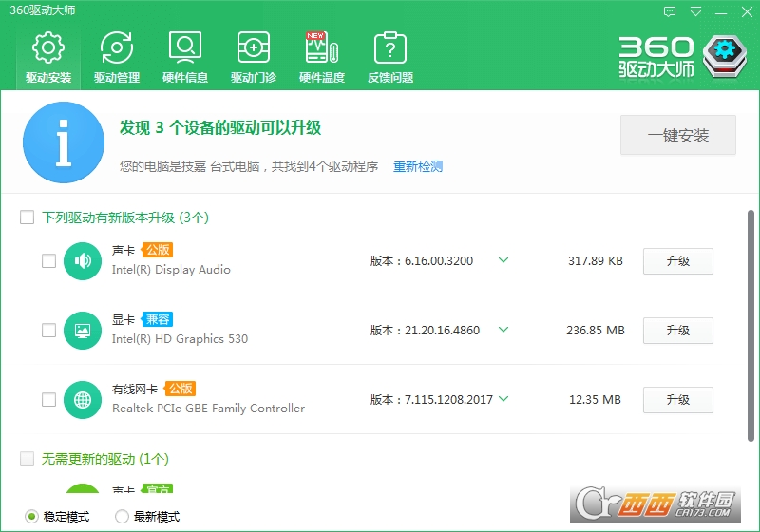Click Realtek PCIe GBE Family Controller name

208,408
